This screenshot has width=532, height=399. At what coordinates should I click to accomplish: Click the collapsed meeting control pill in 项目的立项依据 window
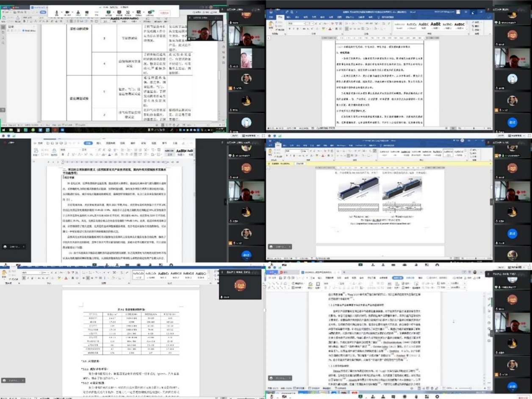coord(14,247)
